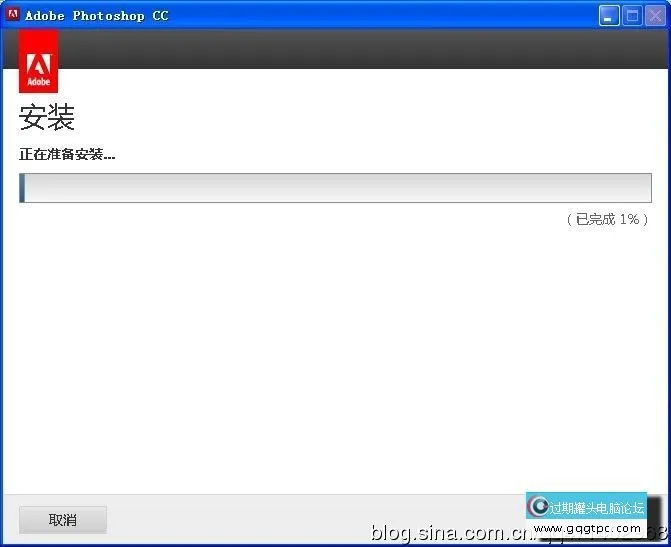The image size is (671, 547).
Task: Click the dark header band beside the Adobe logo
Action: click(363, 49)
